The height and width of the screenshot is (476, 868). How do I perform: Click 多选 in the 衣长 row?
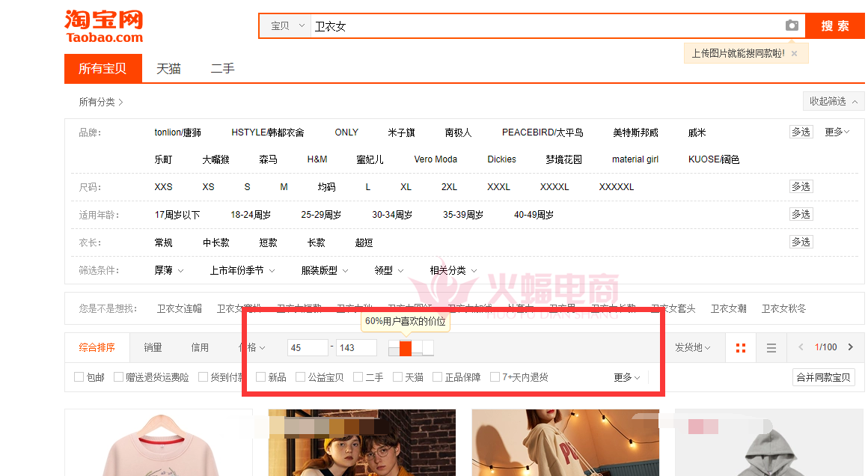coord(801,242)
